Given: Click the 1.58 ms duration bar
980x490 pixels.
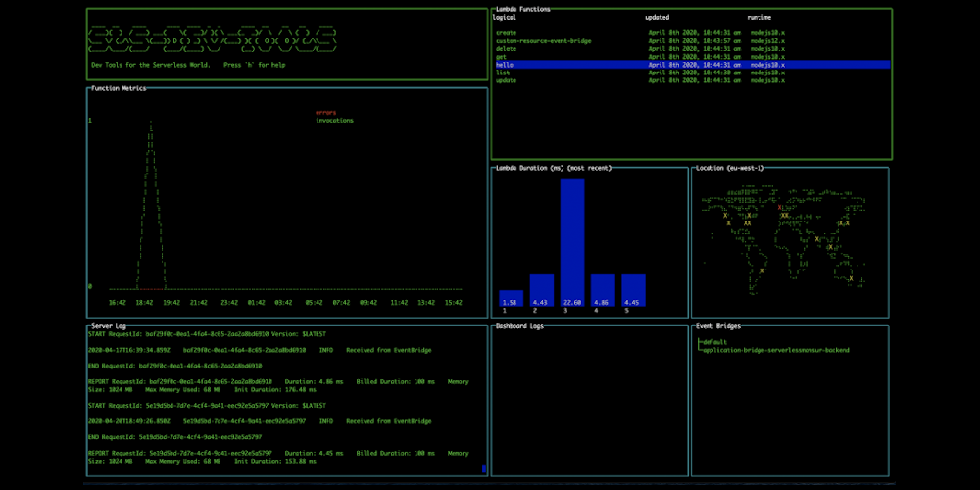Looking at the screenshot, I should (512, 298).
